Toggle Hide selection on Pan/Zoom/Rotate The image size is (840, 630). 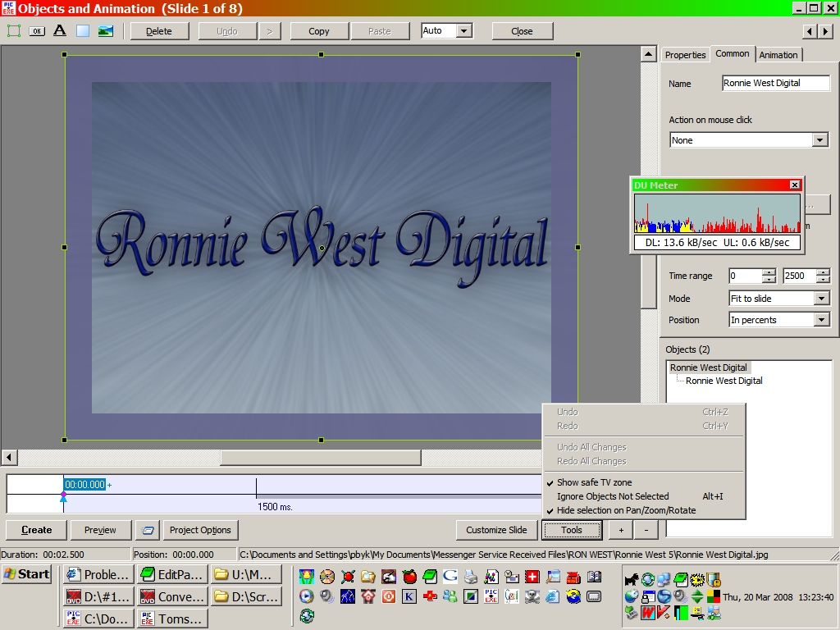point(625,510)
